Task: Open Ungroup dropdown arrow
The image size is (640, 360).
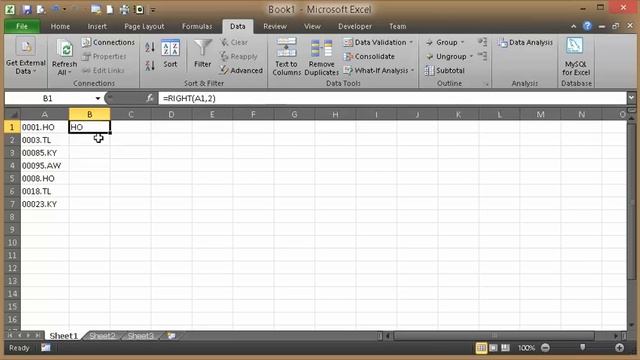Action: pos(471,56)
